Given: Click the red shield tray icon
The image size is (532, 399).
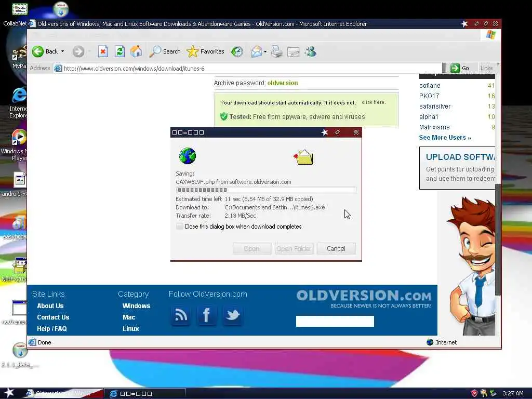Looking at the screenshot, I should (474, 393).
